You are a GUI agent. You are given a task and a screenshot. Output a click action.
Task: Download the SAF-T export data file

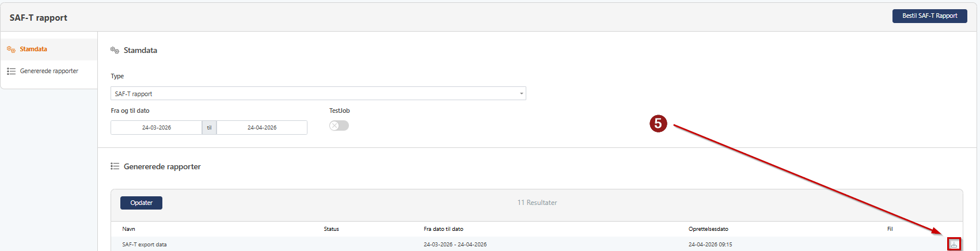pyautogui.click(x=954, y=245)
